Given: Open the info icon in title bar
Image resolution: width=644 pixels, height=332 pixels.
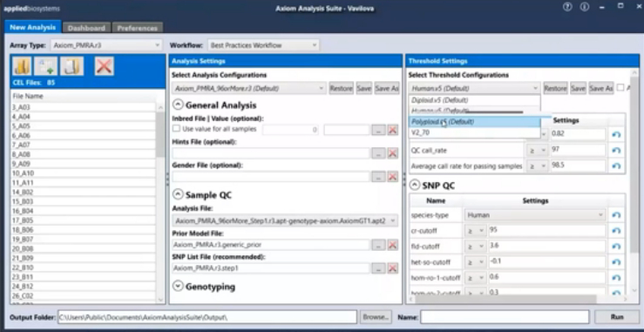Looking at the screenshot, I should coord(586,7).
